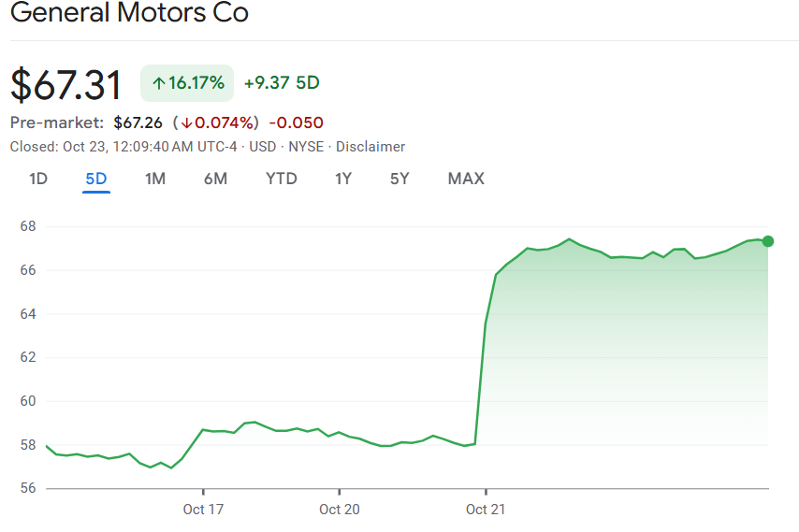The width and height of the screenshot is (799, 532).
Task: Open the Disclaimer link
Action: click(370, 147)
